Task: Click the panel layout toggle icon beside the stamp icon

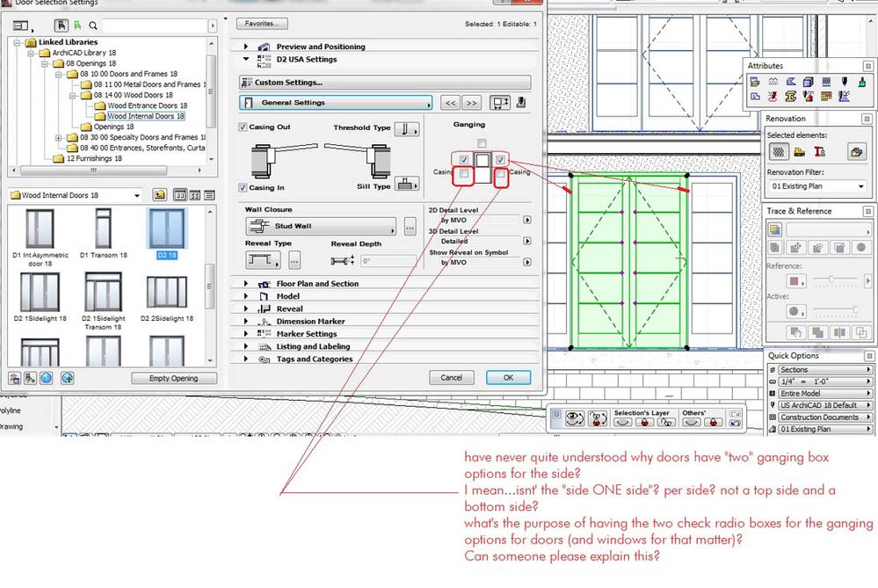Action: (x=499, y=103)
